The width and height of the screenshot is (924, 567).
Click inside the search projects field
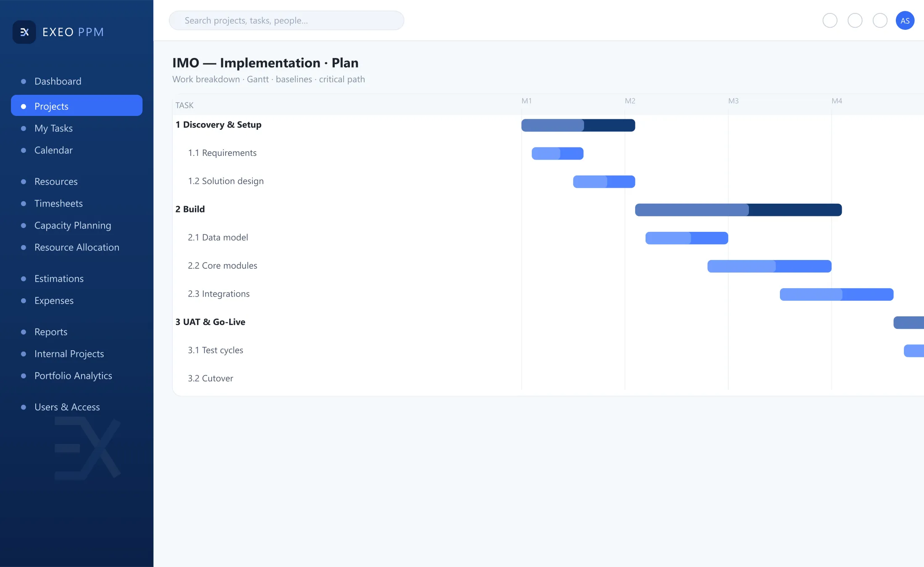pyautogui.click(x=286, y=21)
